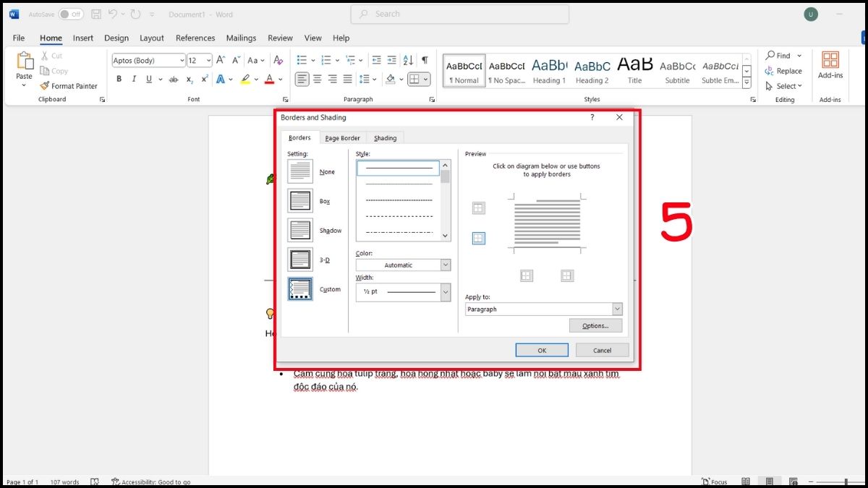Select the Box border setting icon

300,201
